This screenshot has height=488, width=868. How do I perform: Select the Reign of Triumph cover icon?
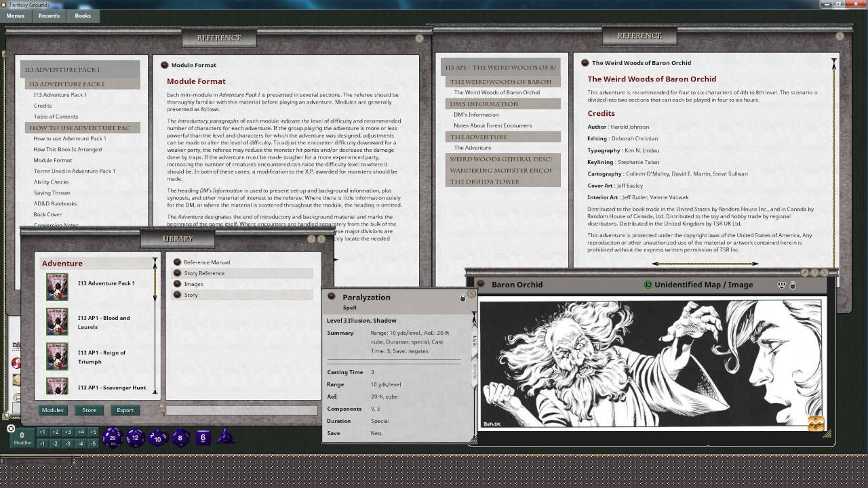pos(57,356)
